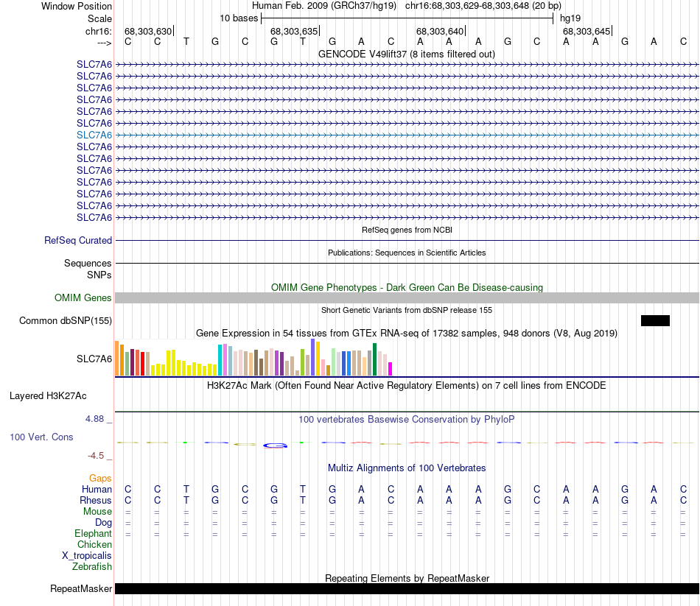This screenshot has width=700, height=606.
Task: Click the magenta last bar in GTEx chart
Action: point(391,369)
